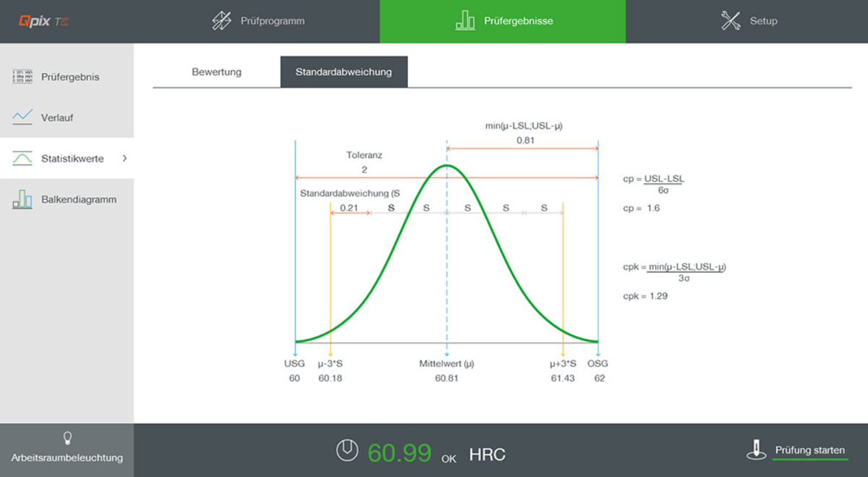Click the Verlauf line chart icon
868x477 pixels.
tap(22, 117)
